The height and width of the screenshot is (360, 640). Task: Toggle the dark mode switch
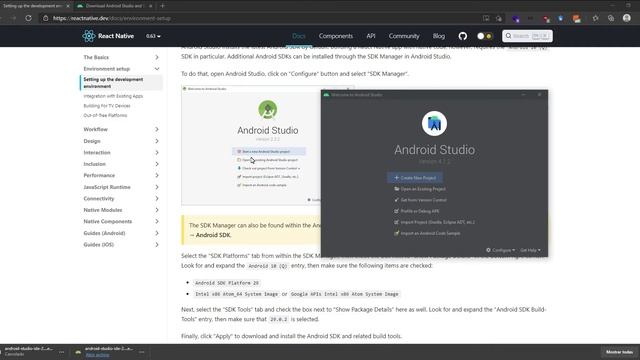484,36
